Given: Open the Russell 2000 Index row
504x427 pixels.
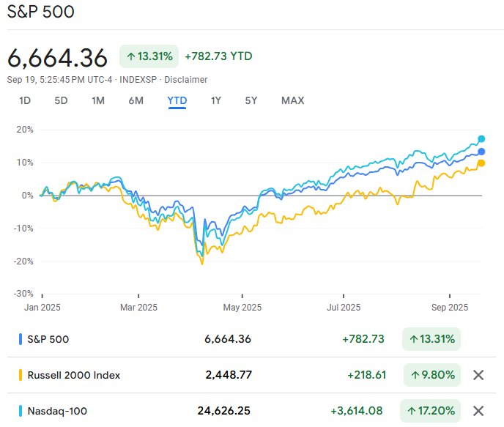Looking at the screenshot, I should point(73,375).
